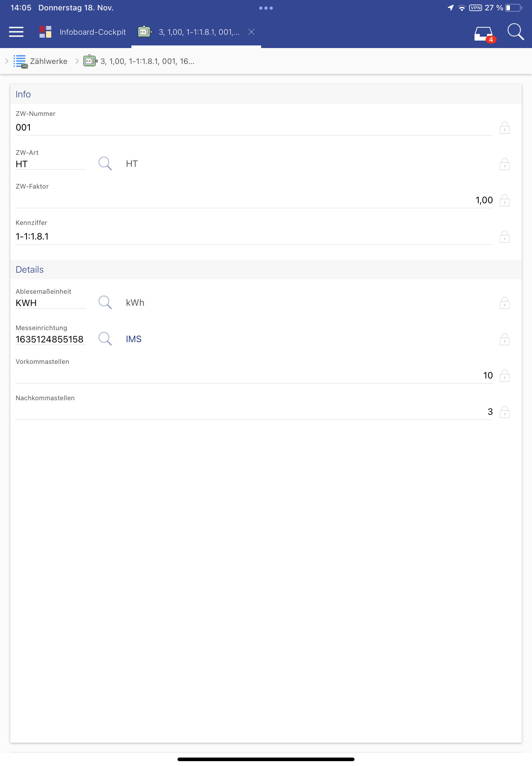
Task: Expand the leading breadcrumb chevron
Action: 7,61
